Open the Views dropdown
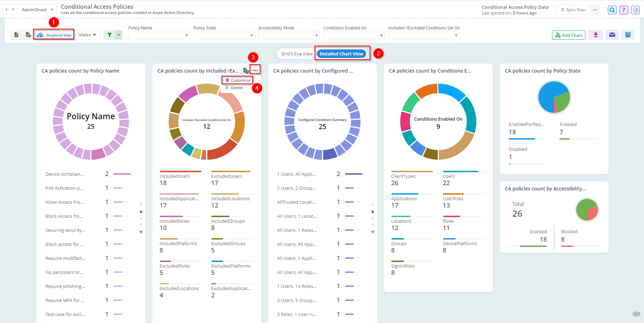Screen dimensions: 644x323 87,35
